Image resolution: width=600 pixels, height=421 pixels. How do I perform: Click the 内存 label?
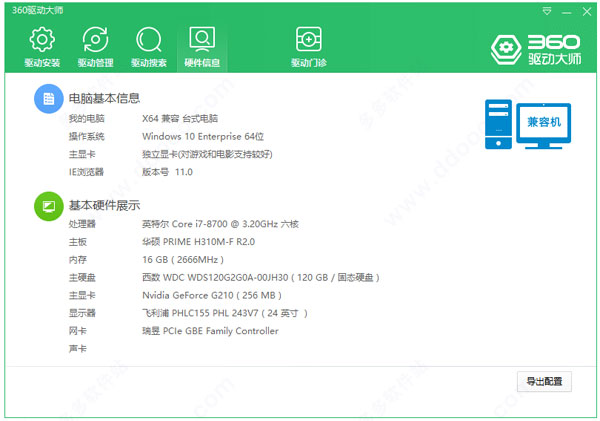(78, 259)
